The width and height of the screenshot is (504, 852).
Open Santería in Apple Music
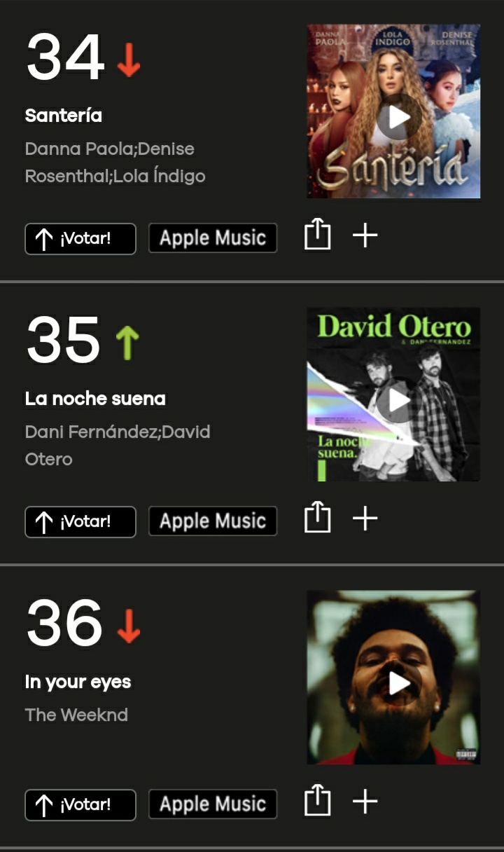click(x=213, y=238)
